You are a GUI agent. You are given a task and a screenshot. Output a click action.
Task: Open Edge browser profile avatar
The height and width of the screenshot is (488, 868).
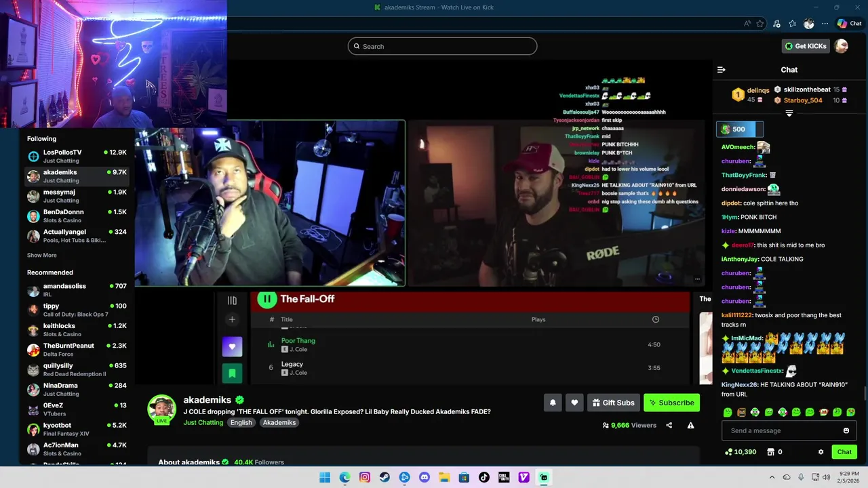[809, 24]
